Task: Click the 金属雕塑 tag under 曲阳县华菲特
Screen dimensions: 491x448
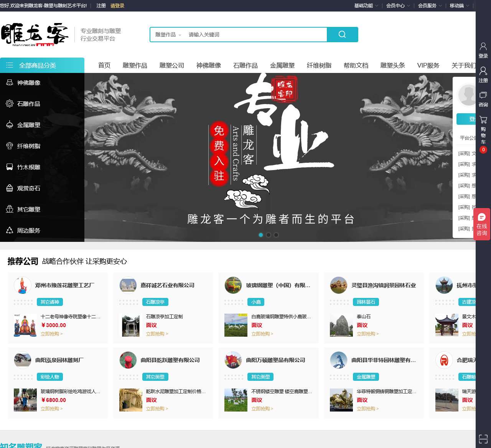Action: tap(366, 377)
